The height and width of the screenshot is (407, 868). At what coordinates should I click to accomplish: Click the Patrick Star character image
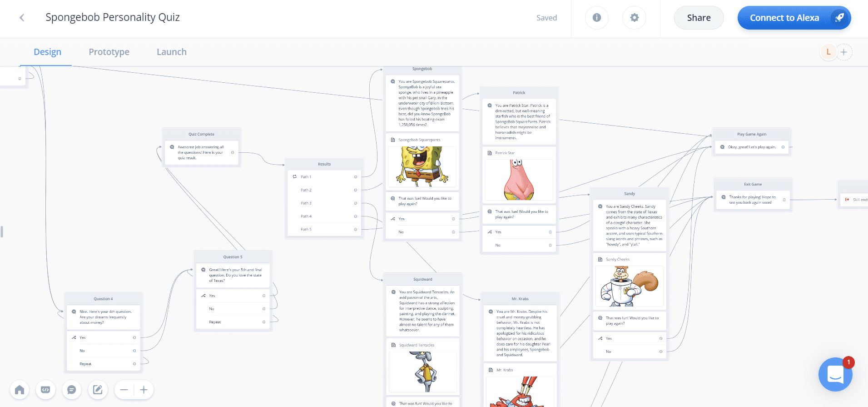519,180
